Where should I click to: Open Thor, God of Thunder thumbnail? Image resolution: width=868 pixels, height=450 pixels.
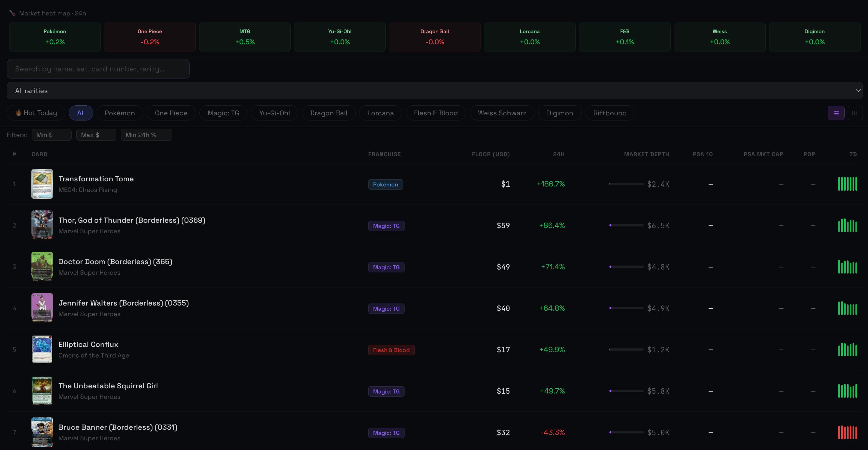[x=42, y=225]
